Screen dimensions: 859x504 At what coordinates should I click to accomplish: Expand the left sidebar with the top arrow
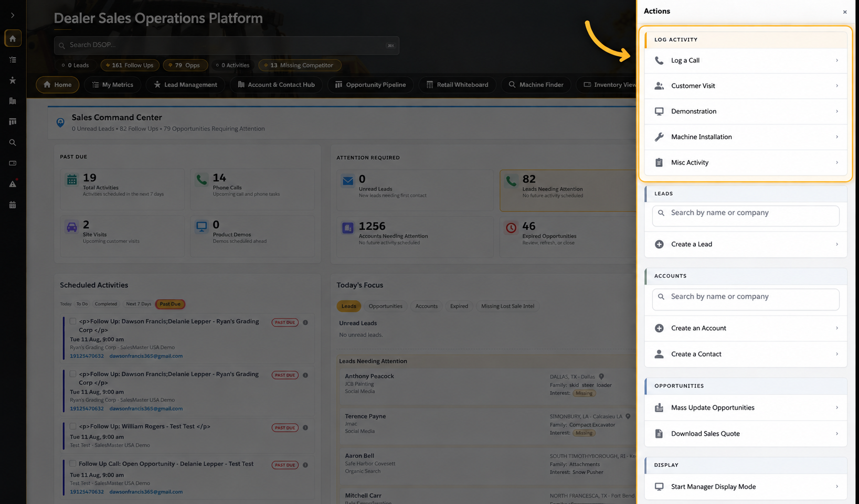click(13, 15)
